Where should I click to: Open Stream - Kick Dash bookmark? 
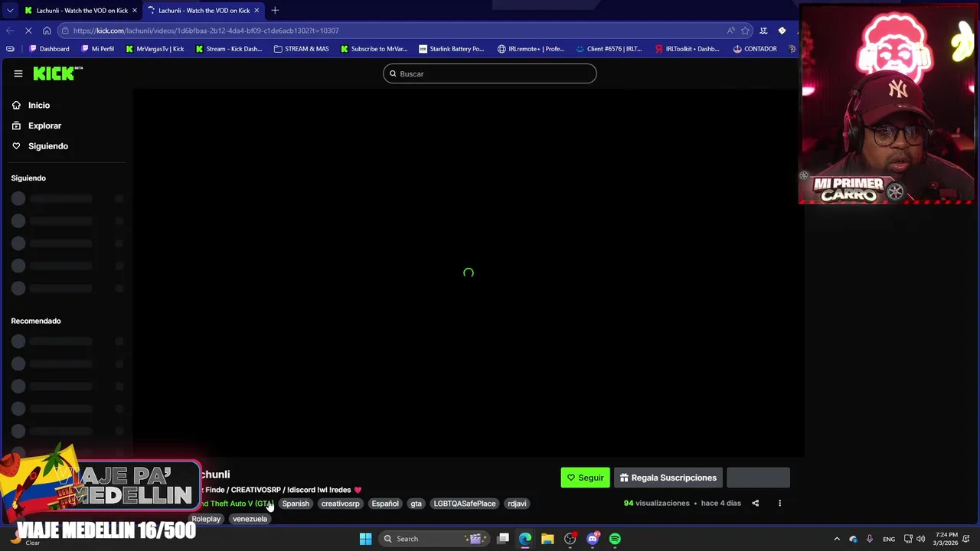229,49
